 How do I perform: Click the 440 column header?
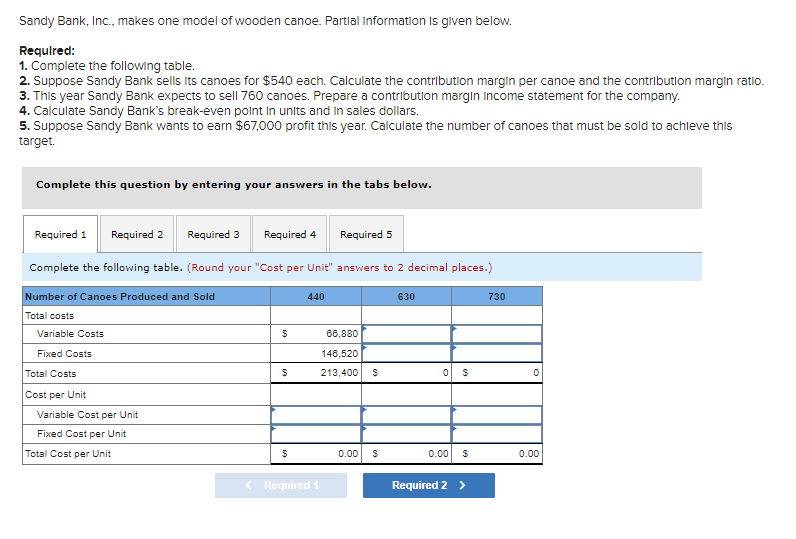(316, 296)
